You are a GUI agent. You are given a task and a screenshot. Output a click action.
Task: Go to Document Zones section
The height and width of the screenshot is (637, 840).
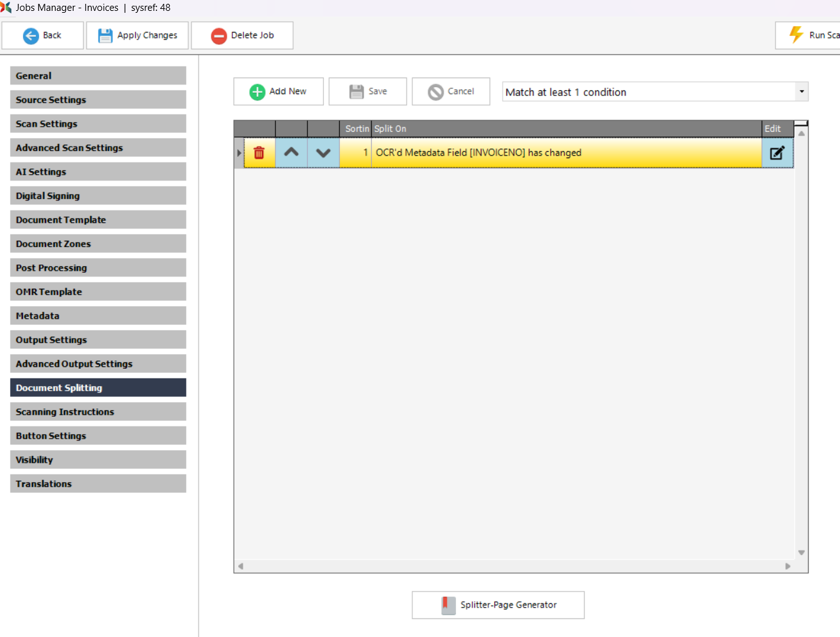point(98,244)
